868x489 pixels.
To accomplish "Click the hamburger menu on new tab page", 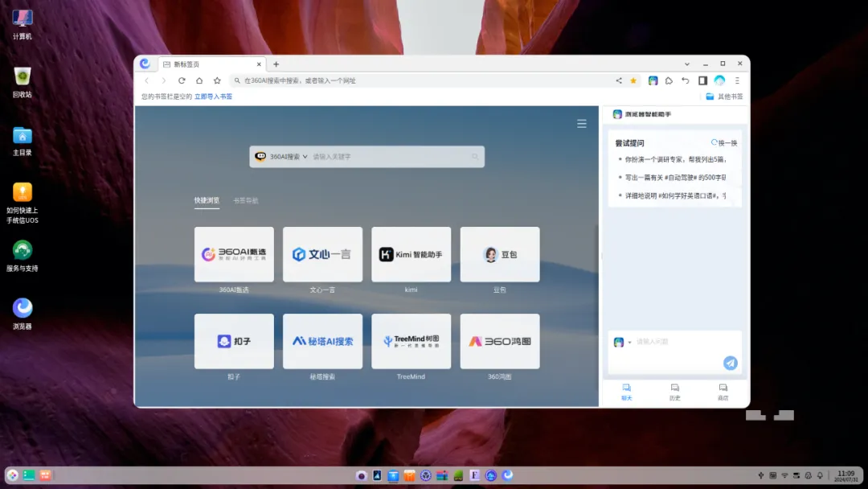I will click(582, 124).
